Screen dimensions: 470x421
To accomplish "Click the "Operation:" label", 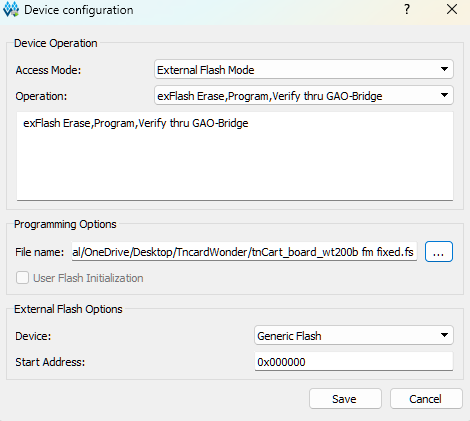I will (x=41, y=96).
